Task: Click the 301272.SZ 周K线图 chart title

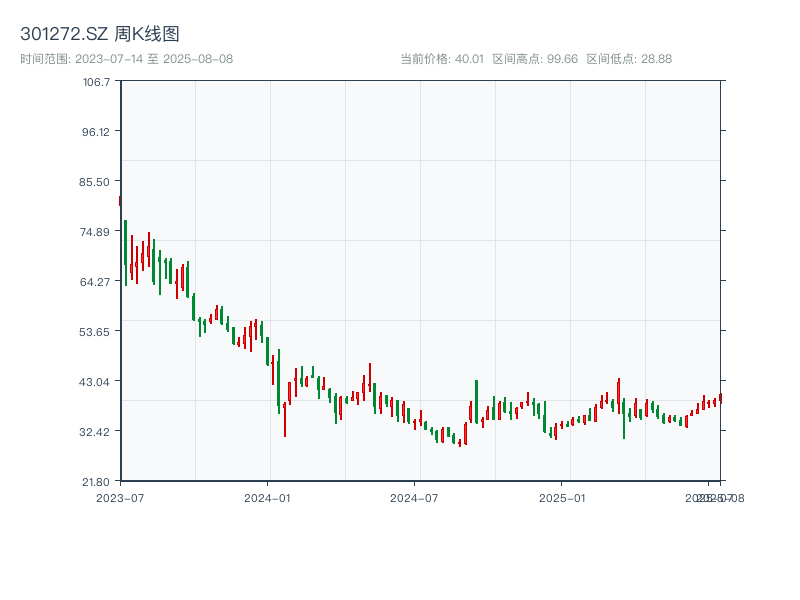Action: coord(100,34)
